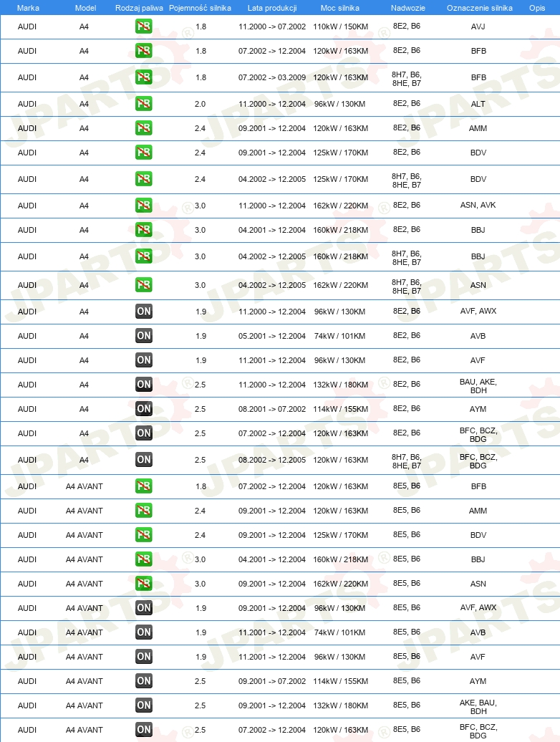Select the 132kW / 180KM cell in the BAU, AKE, BDH row

[341, 385]
